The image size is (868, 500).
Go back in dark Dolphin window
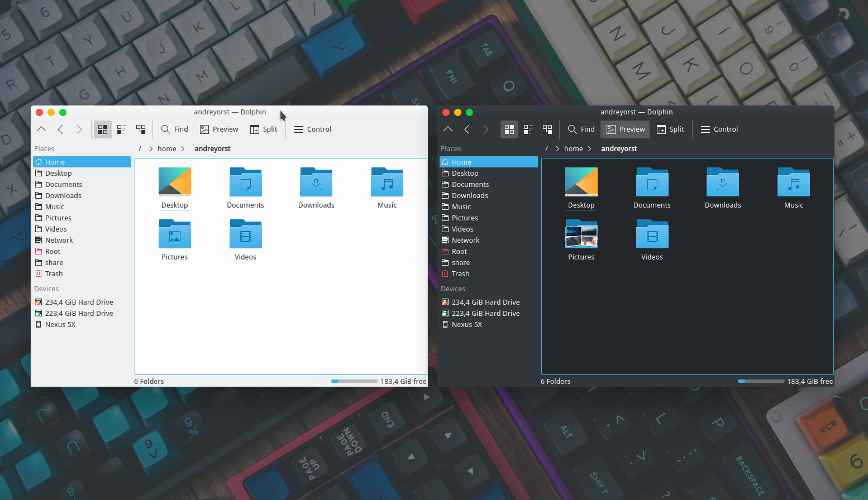[467, 129]
